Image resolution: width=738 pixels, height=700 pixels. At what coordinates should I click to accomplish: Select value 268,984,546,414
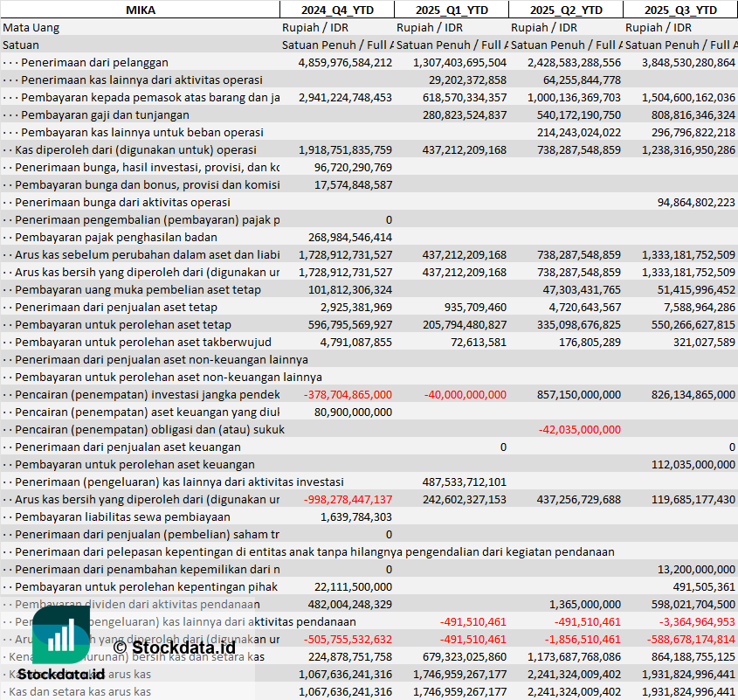point(350,238)
